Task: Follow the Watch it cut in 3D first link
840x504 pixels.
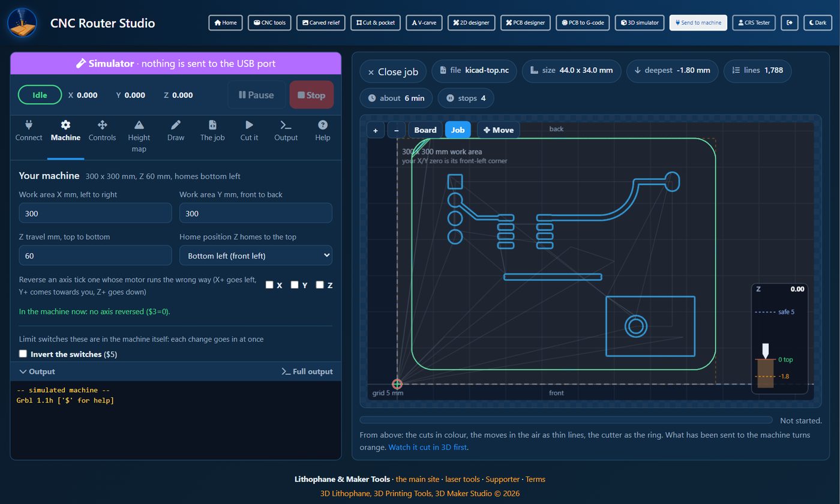Action: 428,447
